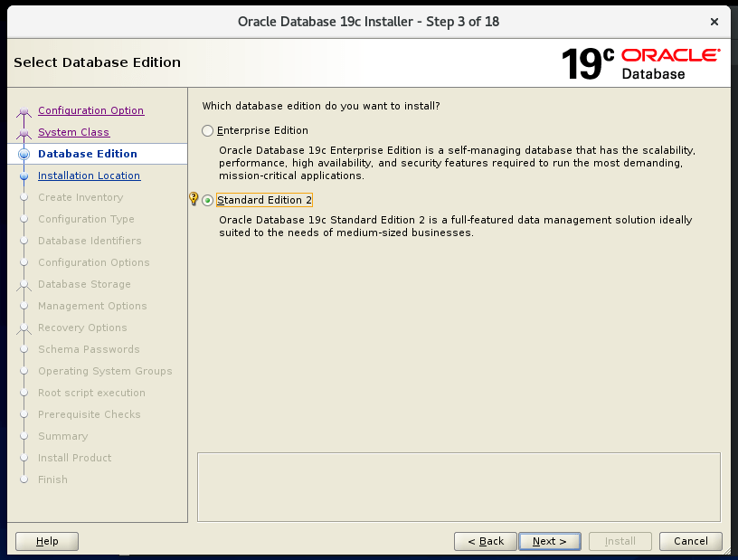The image size is (738, 560).
Task: Click the yellow hint icon beside Standard Edition 2
Action: [193, 199]
